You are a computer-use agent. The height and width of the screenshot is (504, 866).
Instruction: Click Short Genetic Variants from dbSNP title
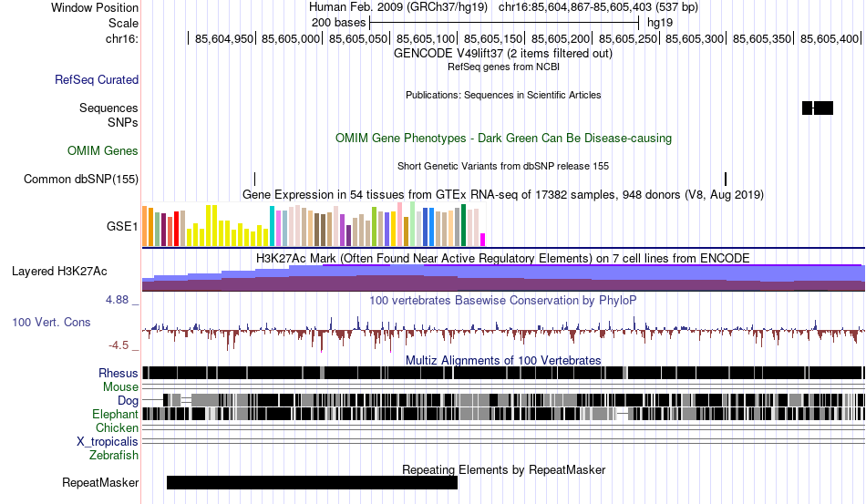(503, 166)
